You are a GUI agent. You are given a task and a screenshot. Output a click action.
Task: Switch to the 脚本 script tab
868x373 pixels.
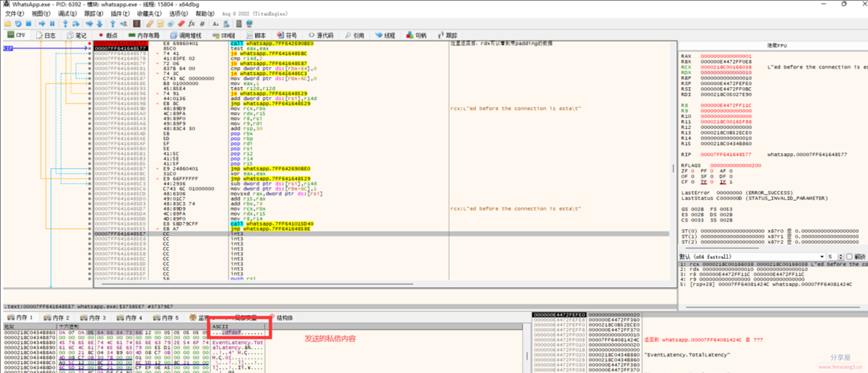[x=256, y=35]
